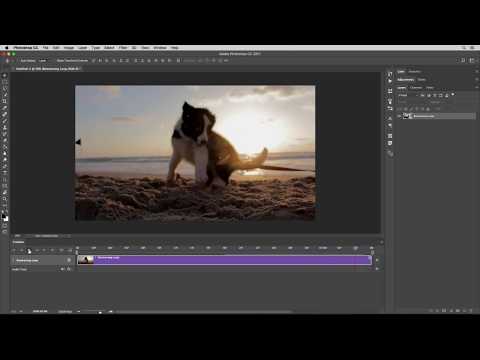Play the timeline video
This screenshot has height=360, width=480.
click(x=29, y=250)
